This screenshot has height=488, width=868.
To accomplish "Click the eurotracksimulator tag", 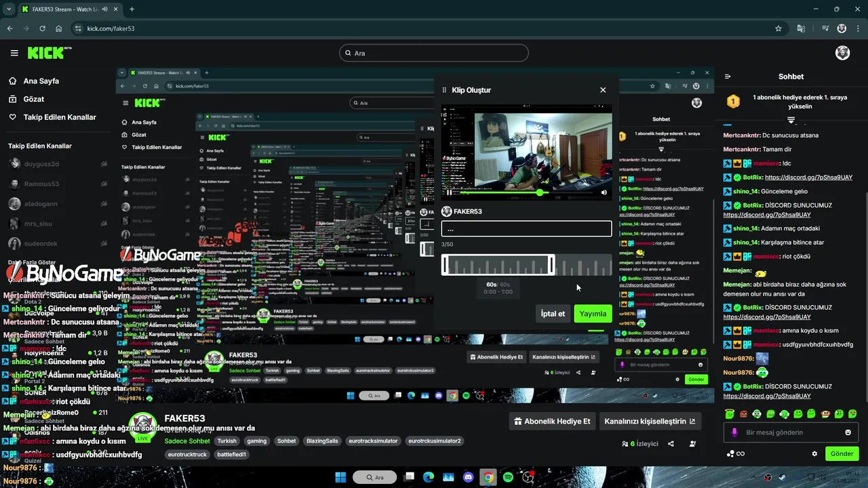I will (x=373, y=441).
